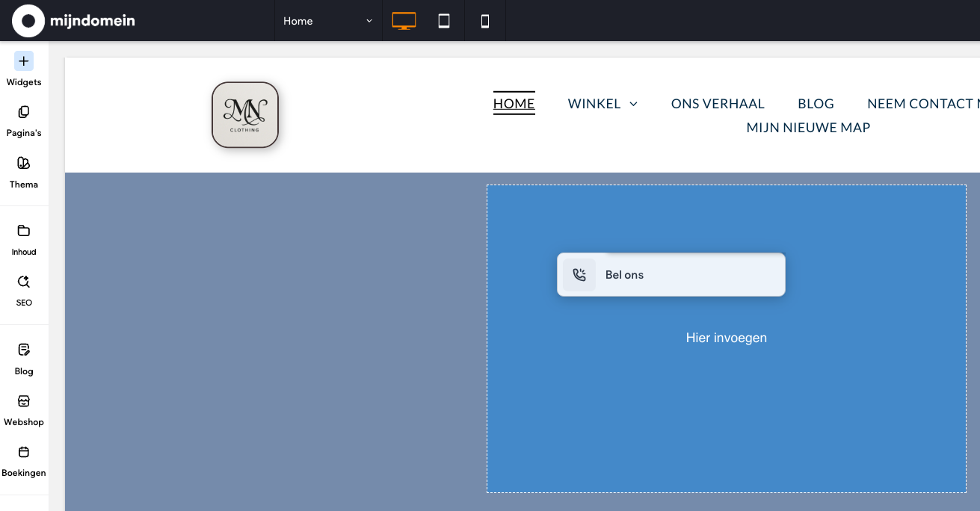This screenshot has height=511, width=980.
Task: Select the Thema icon in sidebar
Action: point(24,163)
